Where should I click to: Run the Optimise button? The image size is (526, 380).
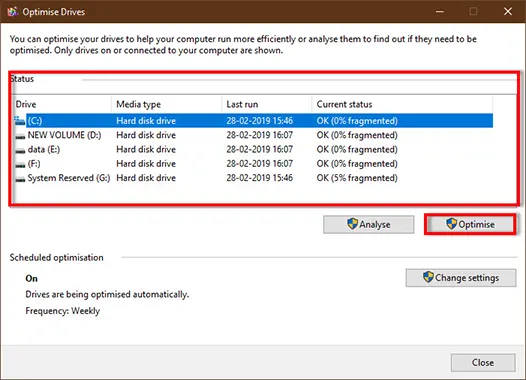click(x=470, y=224)
